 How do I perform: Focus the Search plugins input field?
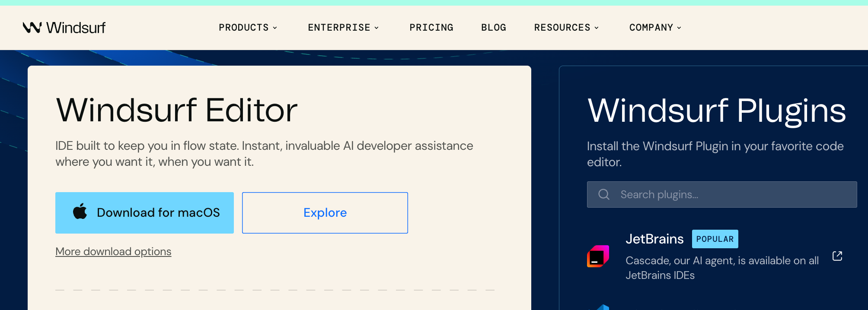(722, 195)
